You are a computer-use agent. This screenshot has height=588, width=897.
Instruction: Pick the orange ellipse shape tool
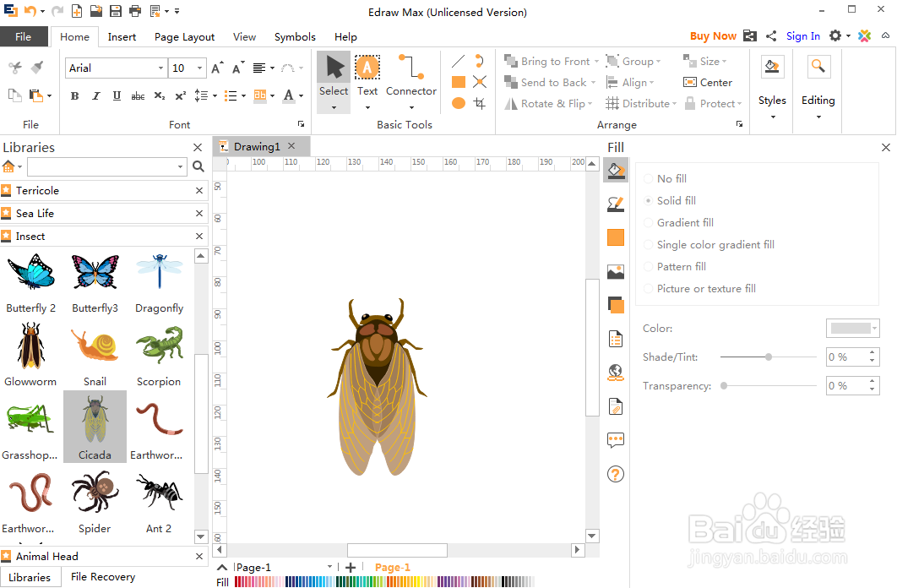tap(459, 103)
